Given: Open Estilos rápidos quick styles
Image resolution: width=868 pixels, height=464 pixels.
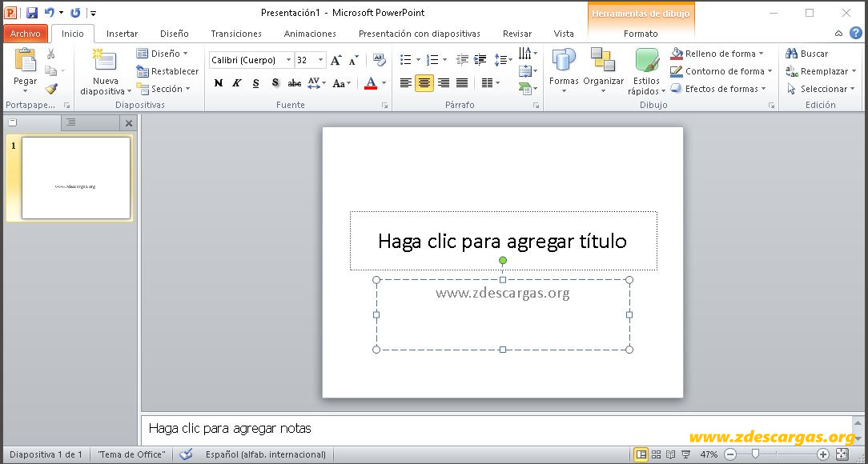Looking at the screenshot, I should (646, 70).
